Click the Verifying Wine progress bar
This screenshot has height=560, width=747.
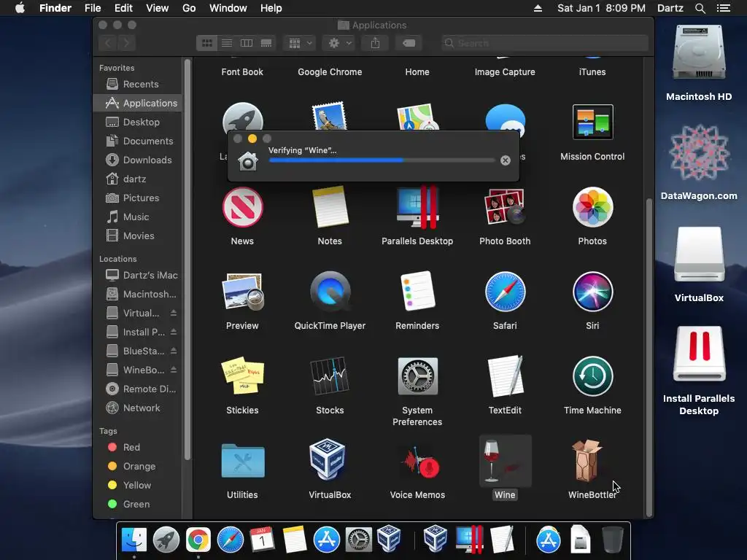click(382, 160)
